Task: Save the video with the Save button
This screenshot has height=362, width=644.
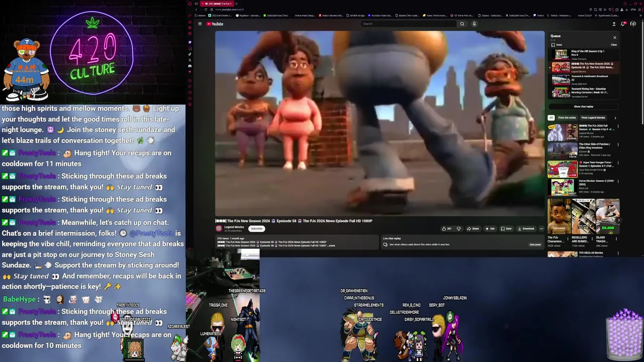Action: [x=506, y=229]
